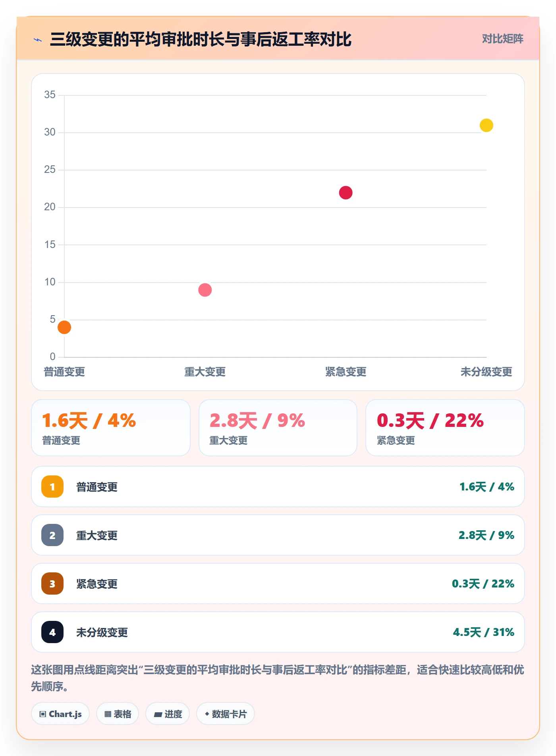Select the red 紧急变更 data point
The width and height of the screenshot is (556, 756).
click(x=346, y=192)
